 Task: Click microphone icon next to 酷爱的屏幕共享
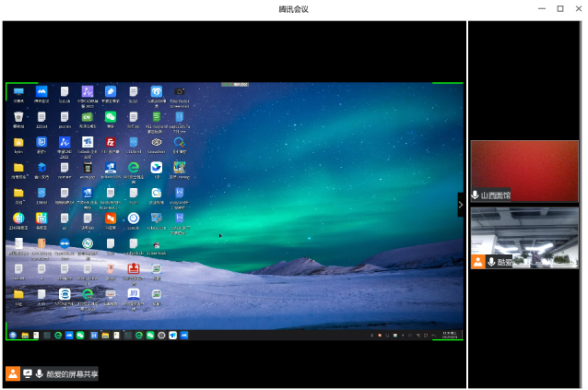pos(39,373)
